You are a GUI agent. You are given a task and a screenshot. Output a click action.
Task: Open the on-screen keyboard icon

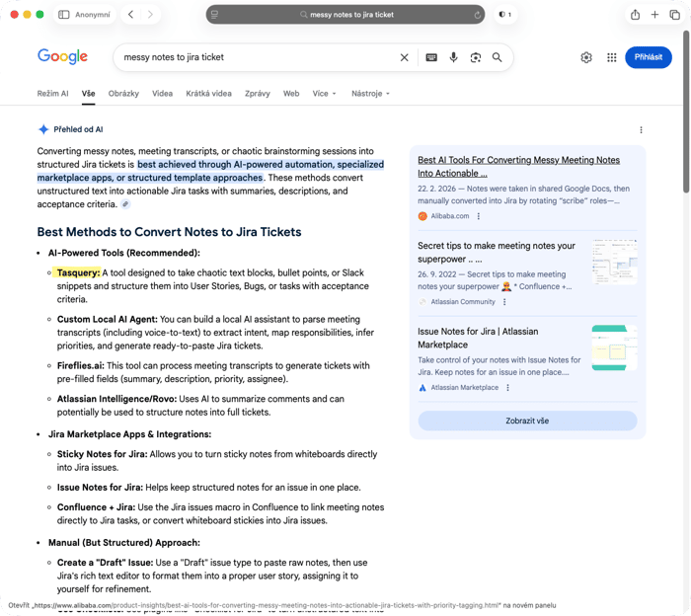point(431,57)
